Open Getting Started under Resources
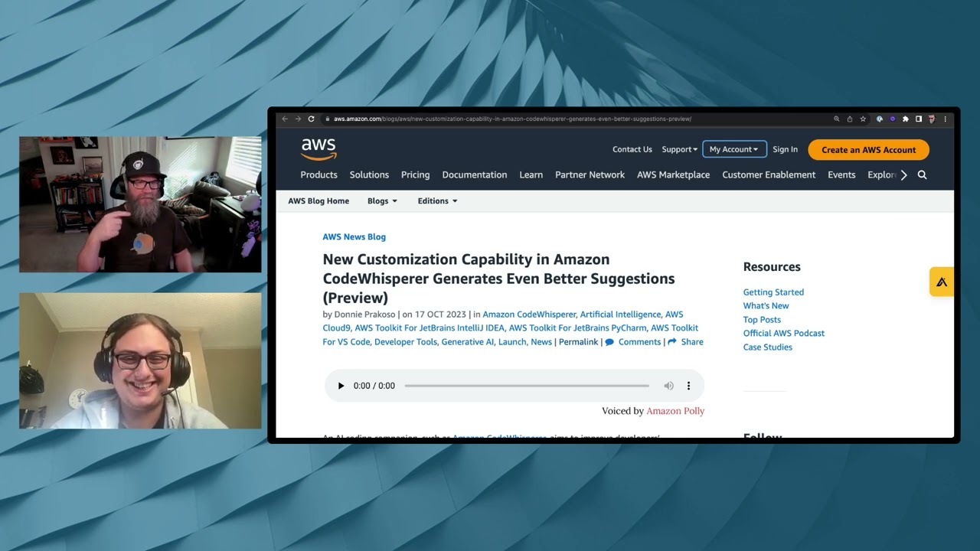 coord(773,292)
